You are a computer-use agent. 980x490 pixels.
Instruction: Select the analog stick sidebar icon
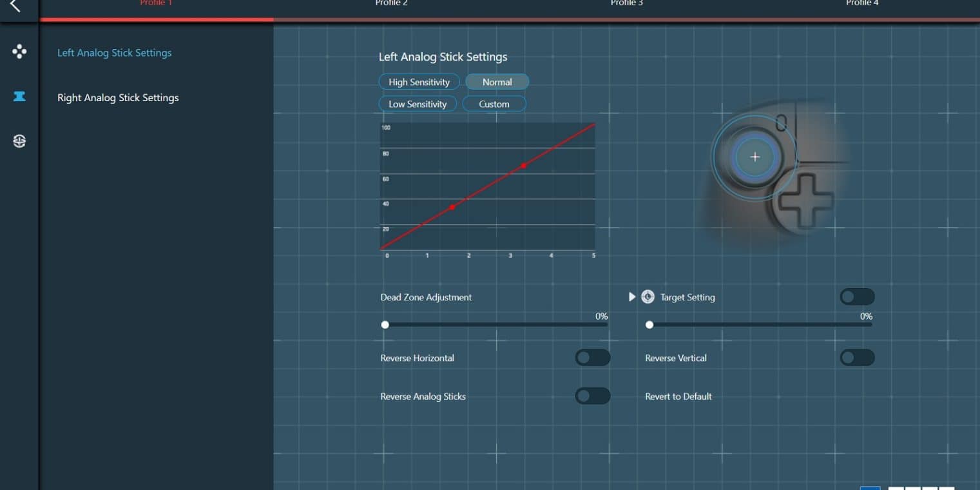[19, 96]
